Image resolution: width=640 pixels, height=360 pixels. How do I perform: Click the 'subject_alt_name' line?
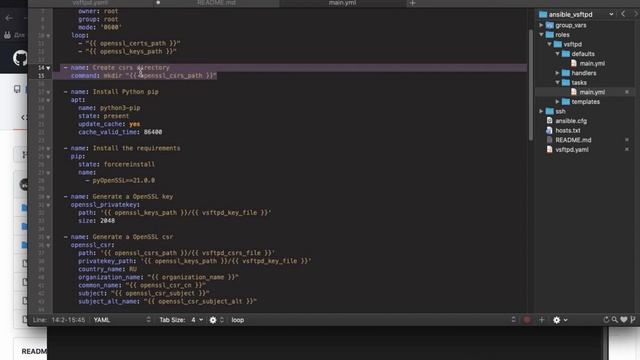click(x=167, y=302)
